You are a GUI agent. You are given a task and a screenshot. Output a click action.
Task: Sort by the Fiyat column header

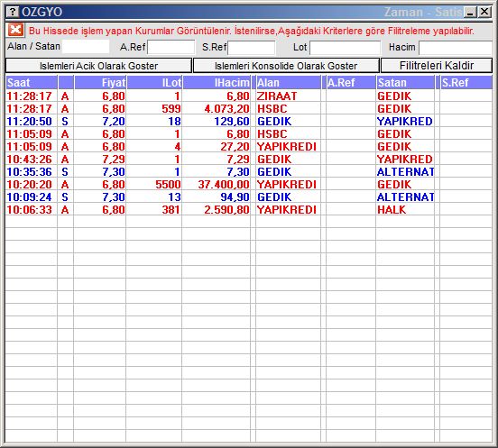(100, 83)
